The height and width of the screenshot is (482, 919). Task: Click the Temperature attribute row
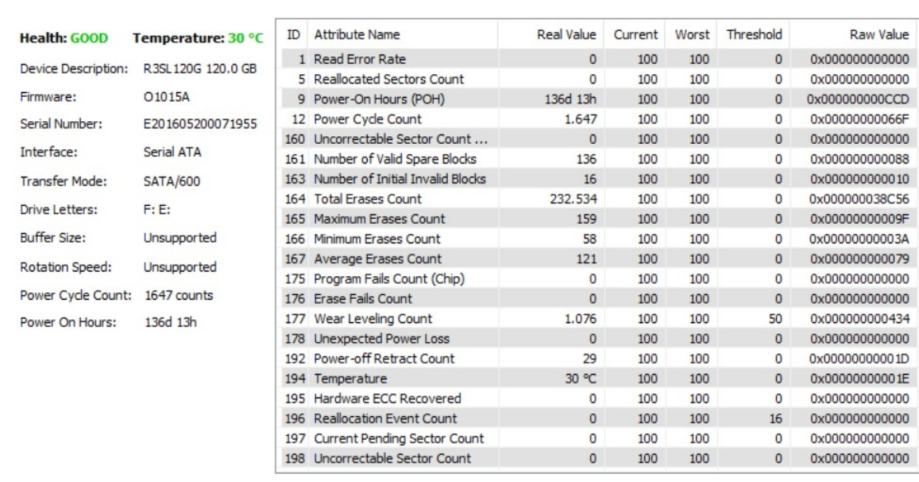(598, 378)
